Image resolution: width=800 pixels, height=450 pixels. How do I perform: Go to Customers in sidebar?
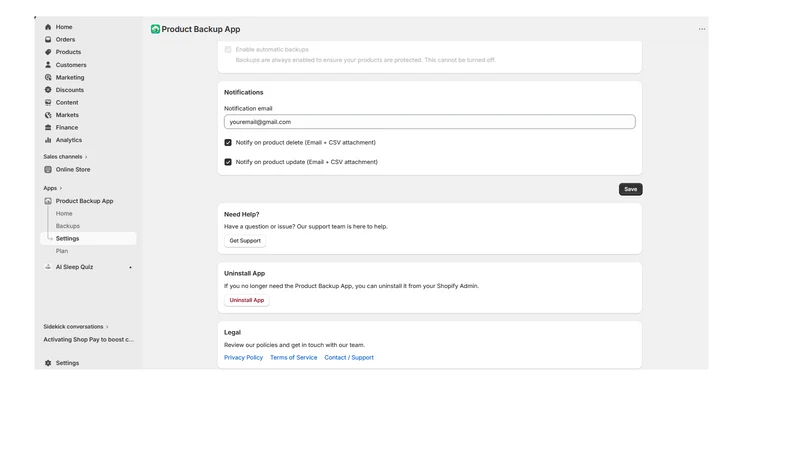pyautogui.click(x=71, y=65)
